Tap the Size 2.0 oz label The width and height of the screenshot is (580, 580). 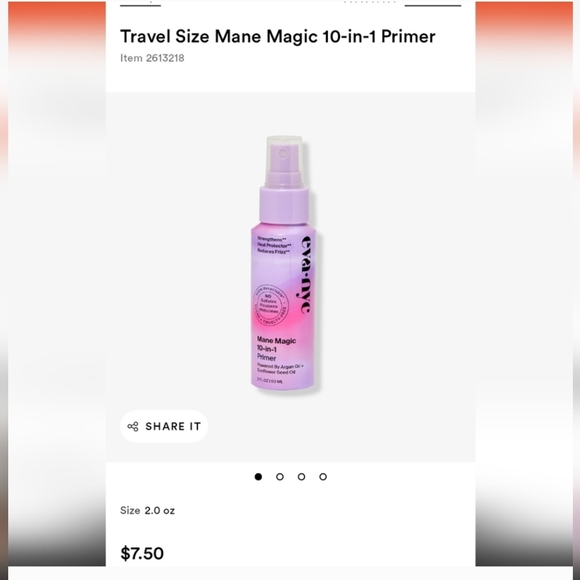[x=147, y=510]
